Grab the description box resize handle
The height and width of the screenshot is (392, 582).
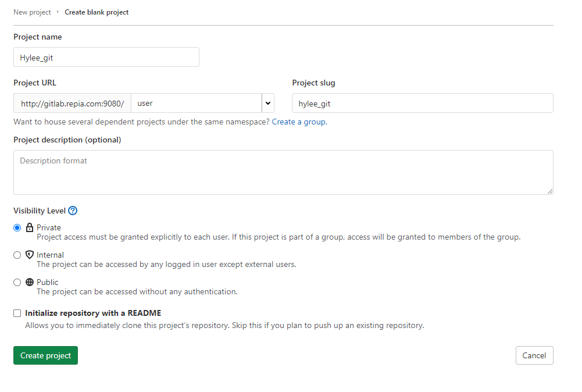(549, 191)
